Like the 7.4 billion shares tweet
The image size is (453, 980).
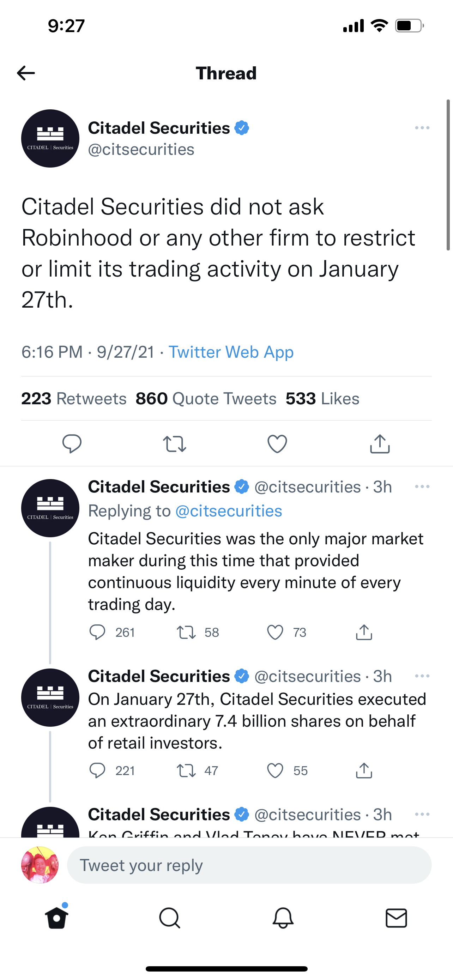275,770
